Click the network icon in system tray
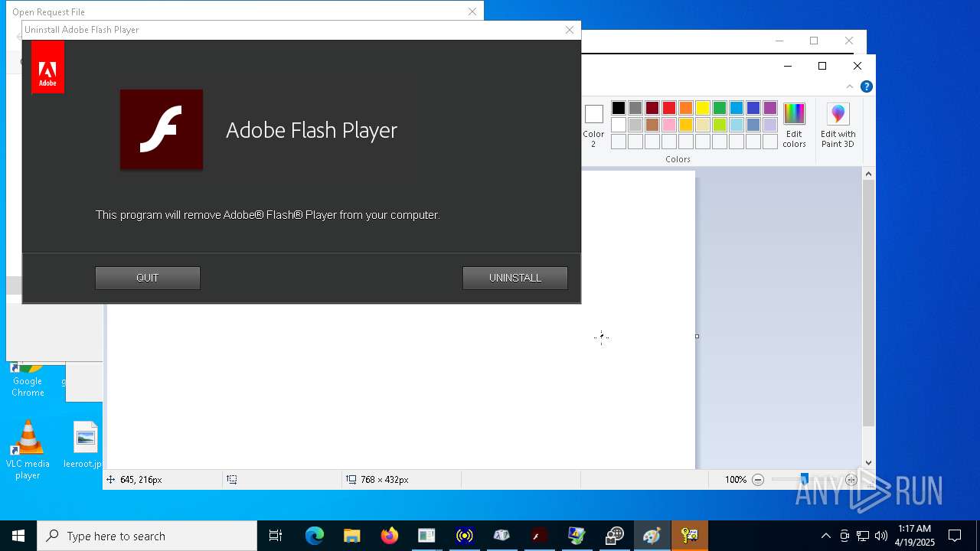This screenshot has height=551, width=980. (863, 536)
